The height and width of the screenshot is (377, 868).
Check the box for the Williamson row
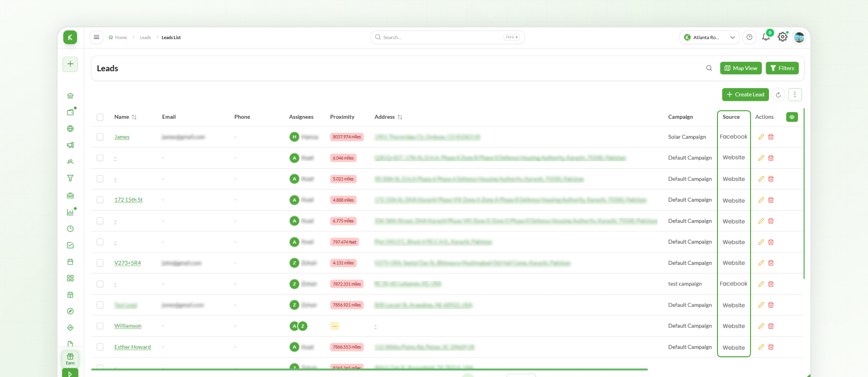[100, 326]
